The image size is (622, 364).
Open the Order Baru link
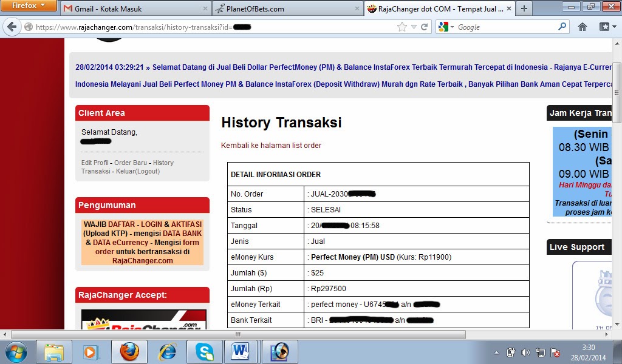(x=131, y=163)
